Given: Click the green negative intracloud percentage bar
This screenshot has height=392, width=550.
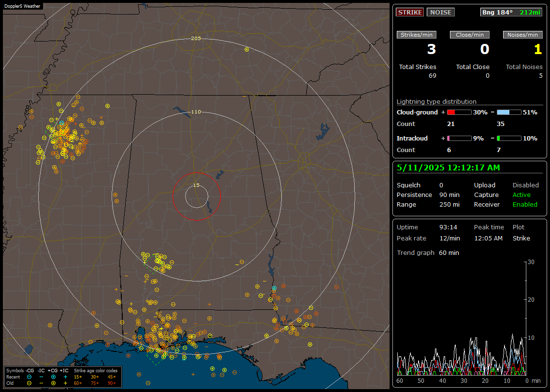Looking at the screenshot, I should coord(508,139).
